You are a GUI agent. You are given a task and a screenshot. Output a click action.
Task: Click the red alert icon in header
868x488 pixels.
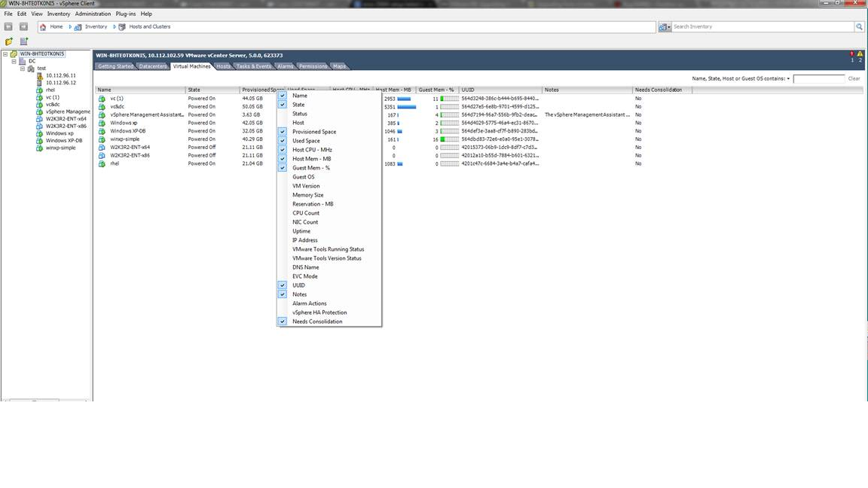pos(852,53)
